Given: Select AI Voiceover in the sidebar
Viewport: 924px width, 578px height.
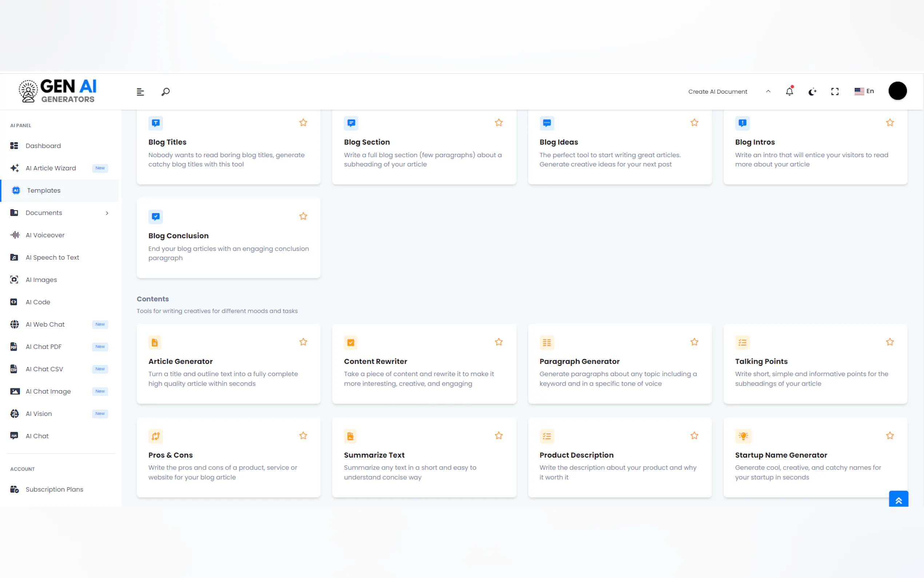Looking at the screenshot, I should [45, 235].
